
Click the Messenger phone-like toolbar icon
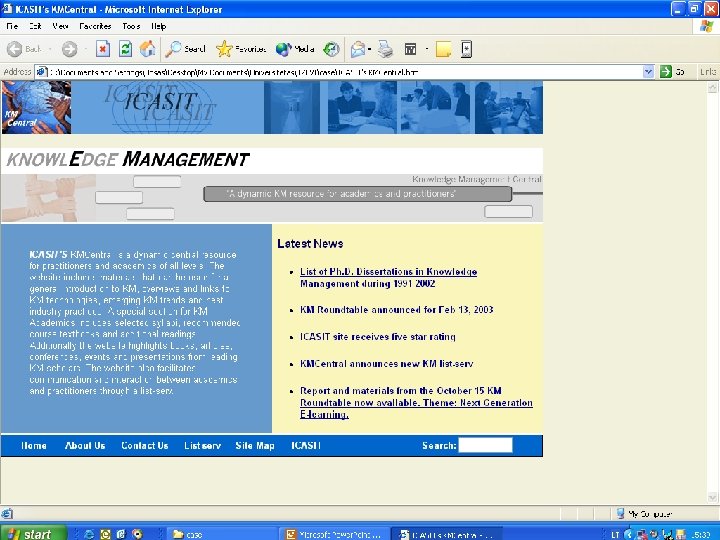pos(467,49)
